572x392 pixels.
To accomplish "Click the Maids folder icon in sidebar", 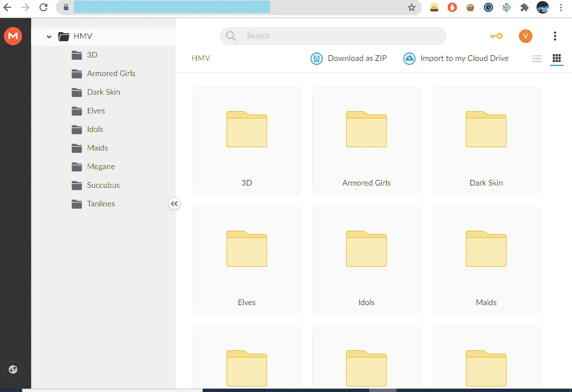I will point(77,148).
